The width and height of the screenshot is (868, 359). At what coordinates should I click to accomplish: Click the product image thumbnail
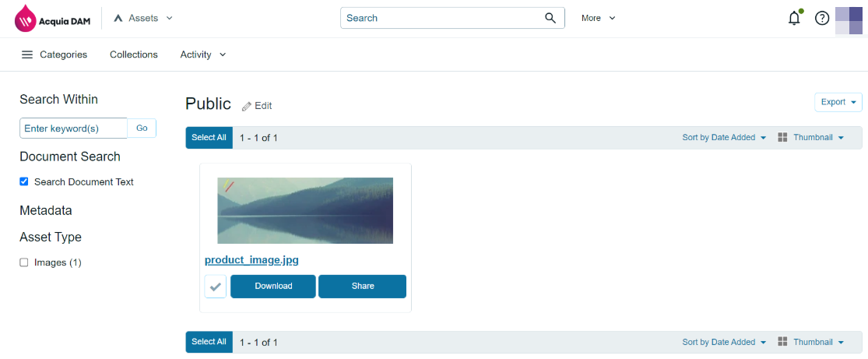[x=305, y=210]
